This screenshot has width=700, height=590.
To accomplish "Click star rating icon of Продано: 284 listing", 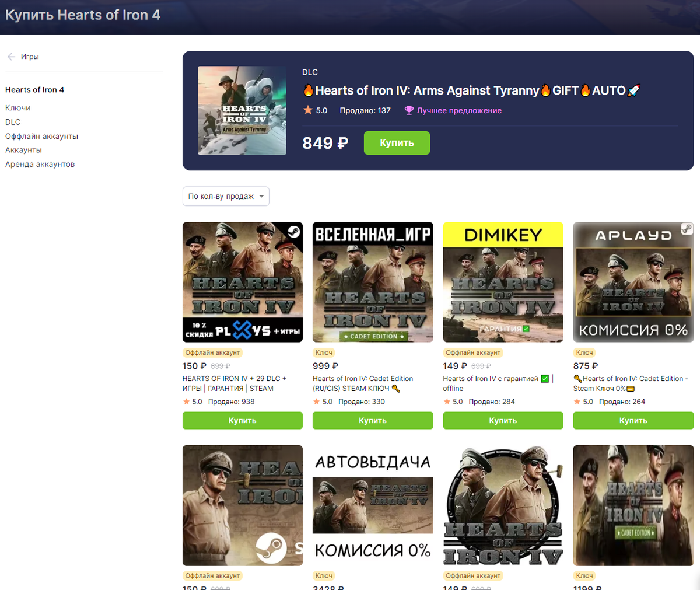I will click(447, 402).
